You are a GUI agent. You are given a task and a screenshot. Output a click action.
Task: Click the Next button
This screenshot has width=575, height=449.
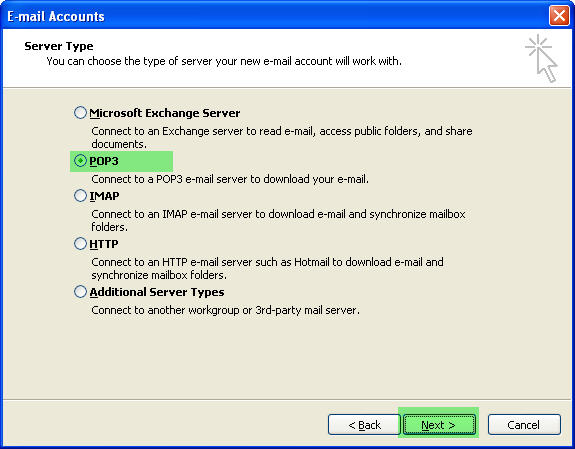439,425
